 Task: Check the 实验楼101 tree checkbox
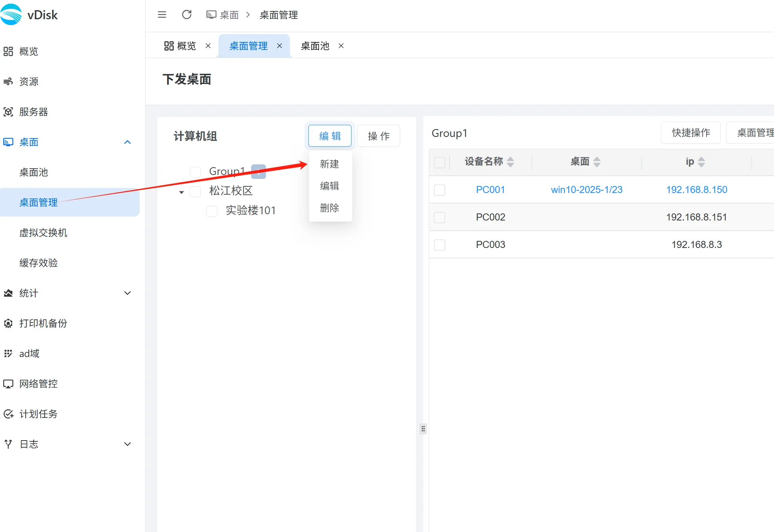(x=212, y=211)
